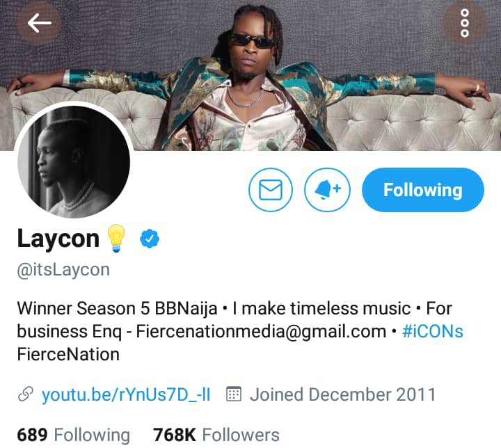Viewport: 501px width, 448px height.
Task: View the header banner photo
Action: pos(250,75)
